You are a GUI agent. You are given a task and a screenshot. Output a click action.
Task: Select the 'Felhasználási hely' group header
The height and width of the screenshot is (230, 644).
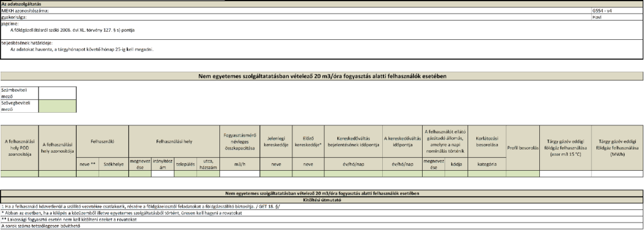click(x=174, y=141)
